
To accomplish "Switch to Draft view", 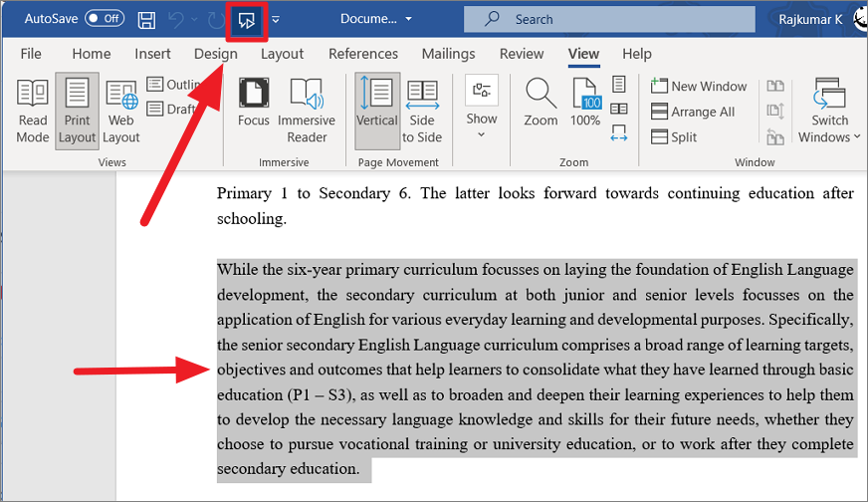I will click(x=171, y=109).
